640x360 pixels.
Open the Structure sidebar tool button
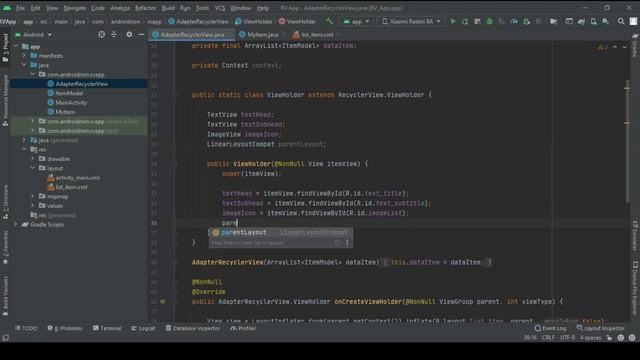point(5,202)
